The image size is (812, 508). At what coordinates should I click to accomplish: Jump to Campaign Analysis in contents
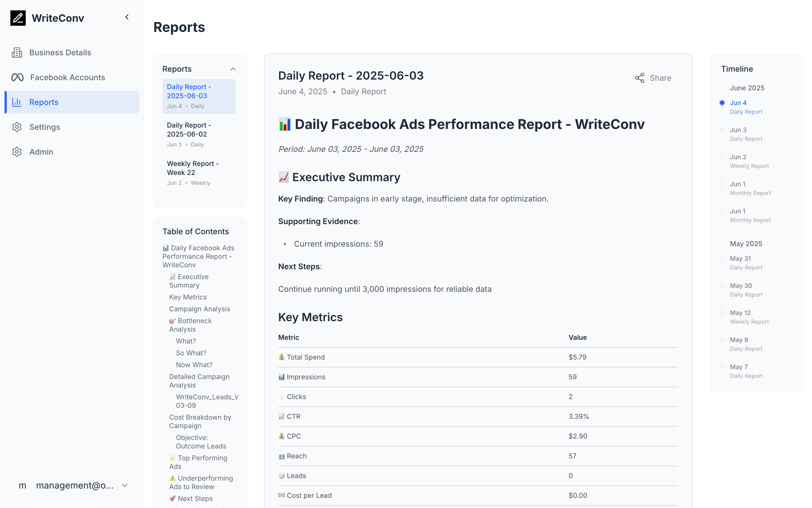point(200,309)
